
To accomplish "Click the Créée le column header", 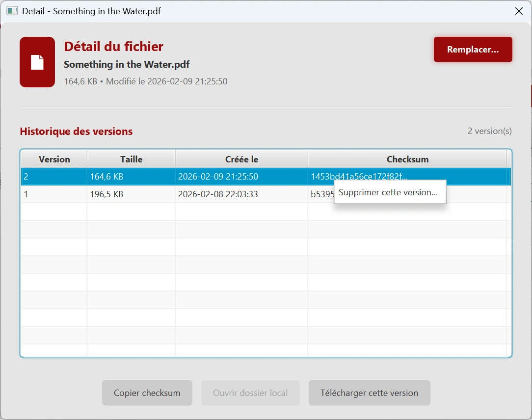I will pos(241,159).
